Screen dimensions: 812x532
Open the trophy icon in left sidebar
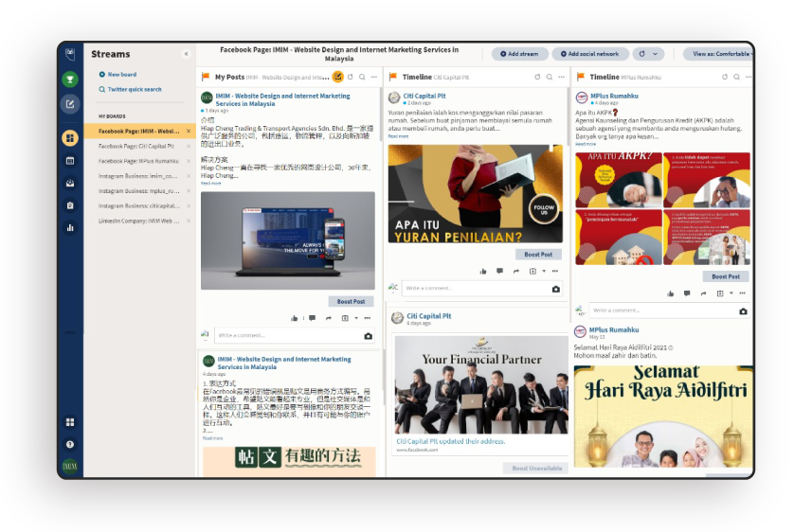[70, 80]
